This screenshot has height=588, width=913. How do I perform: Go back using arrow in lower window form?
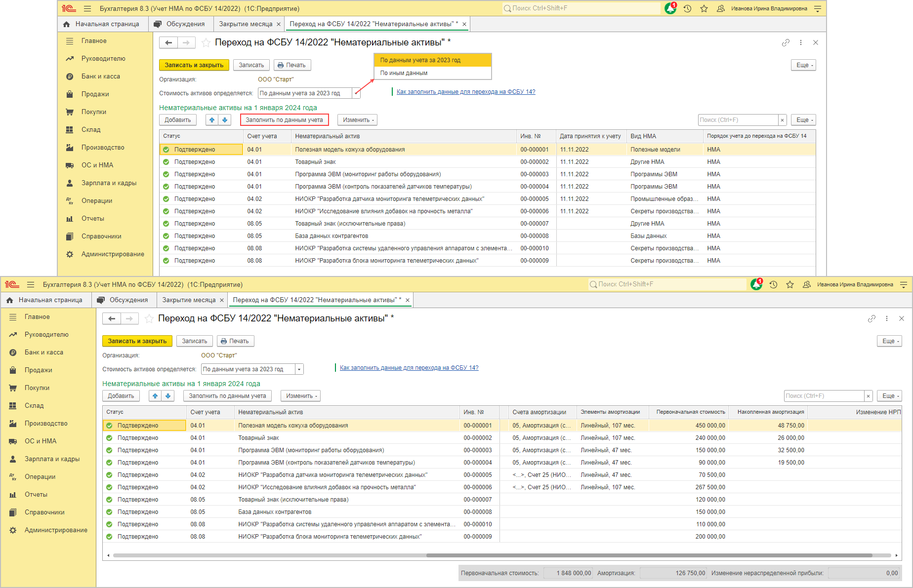[112, 319]
